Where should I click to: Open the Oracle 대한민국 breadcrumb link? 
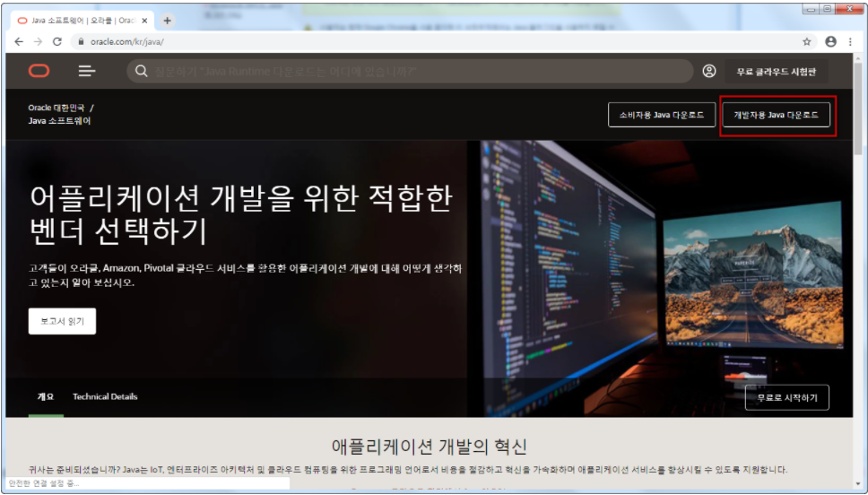(56, 108)
